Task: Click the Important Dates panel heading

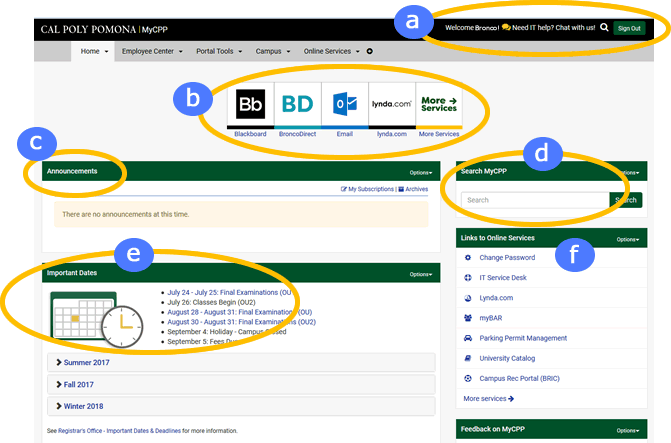Action: click(x=72, y=273)
